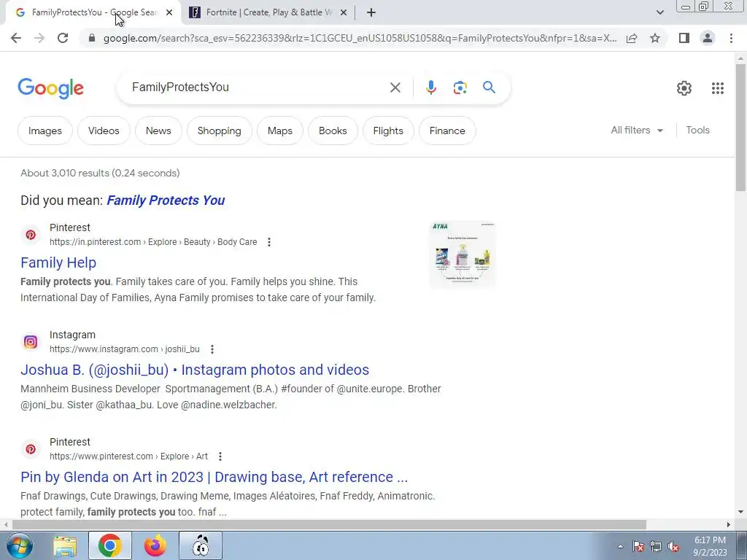
Task: Share this page from address bar
Action: pos(632,38)
